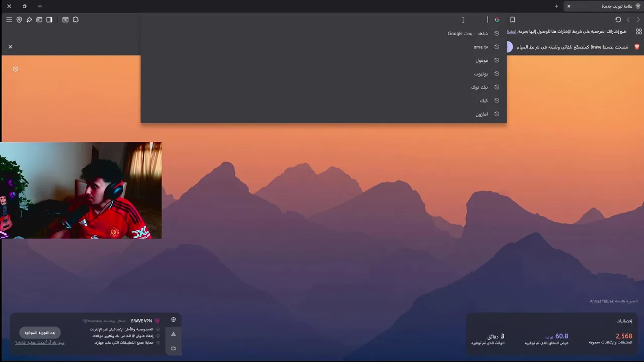Open the already purchased link

40,343
